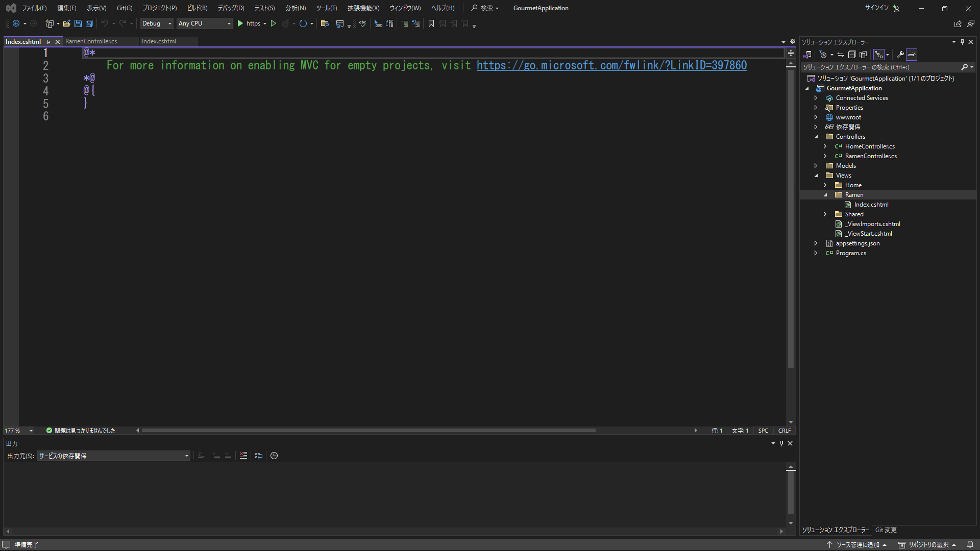Viewport: 980px width, 551px height.
Task: Toggle word wrap settings via spell-check style icon
Action: point(362,23)
